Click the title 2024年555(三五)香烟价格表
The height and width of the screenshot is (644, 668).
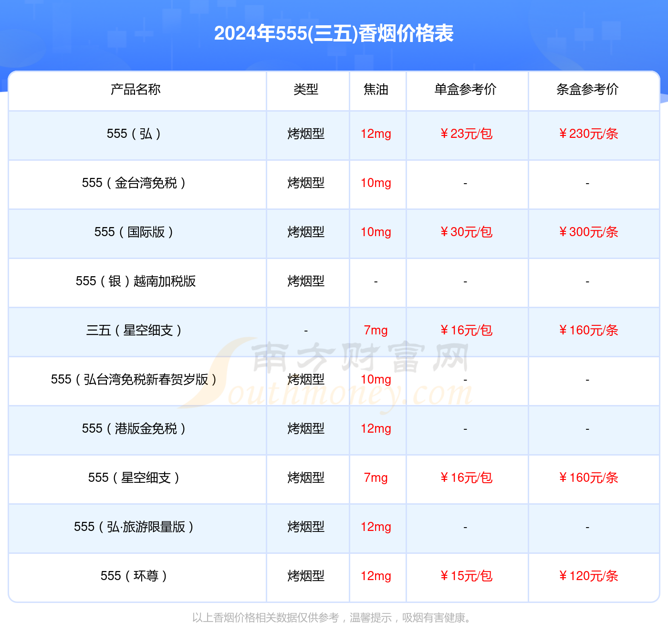click(334, 33)
